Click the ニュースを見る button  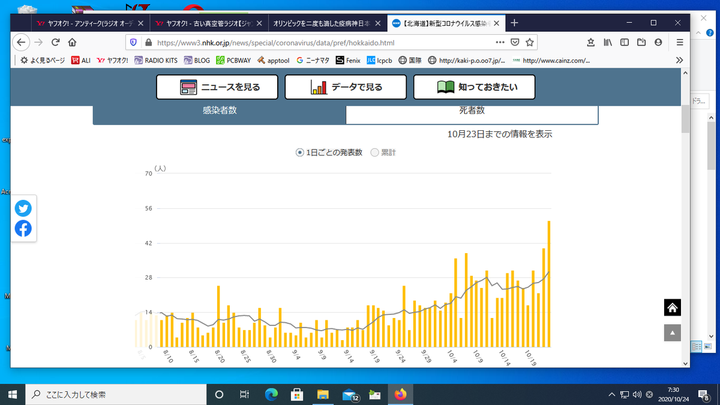(216, 87)
